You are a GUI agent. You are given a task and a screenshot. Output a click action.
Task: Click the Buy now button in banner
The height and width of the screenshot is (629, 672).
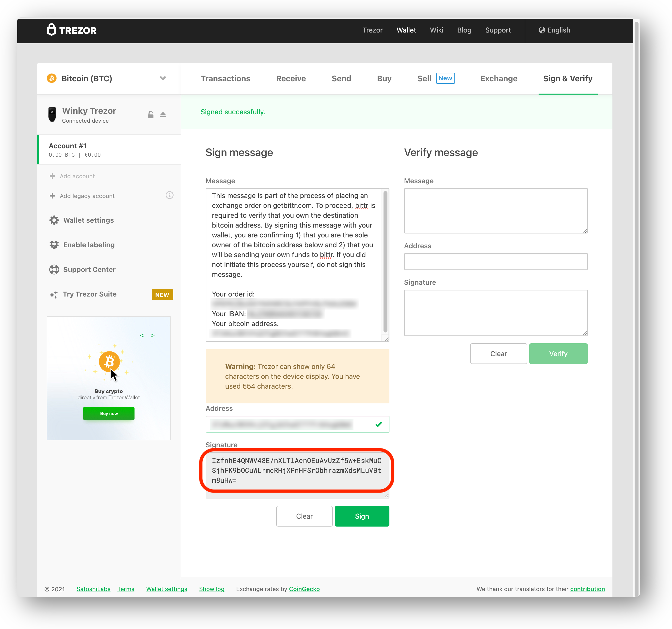pyautogui.click(x=109, y=413)
